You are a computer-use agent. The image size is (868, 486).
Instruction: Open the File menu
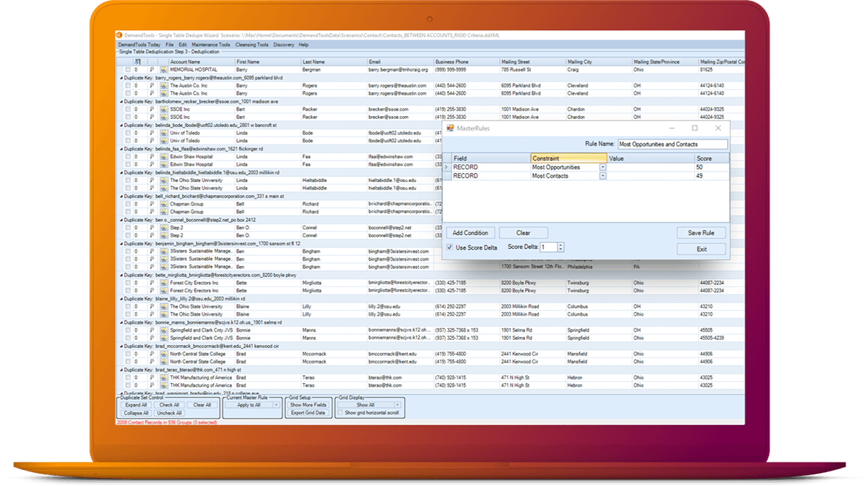pos(170,45)
